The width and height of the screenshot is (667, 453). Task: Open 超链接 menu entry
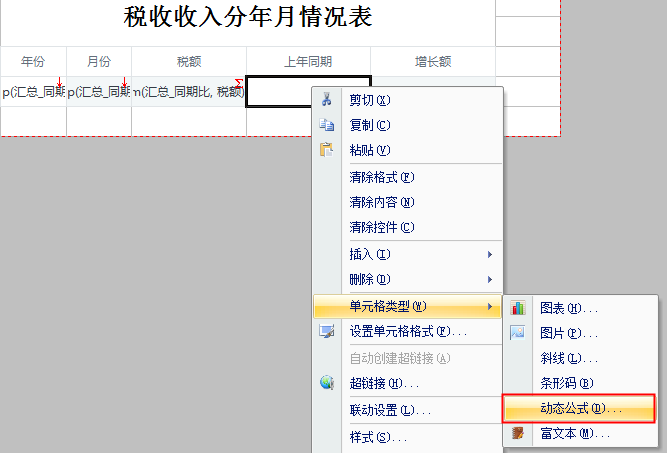408,383
